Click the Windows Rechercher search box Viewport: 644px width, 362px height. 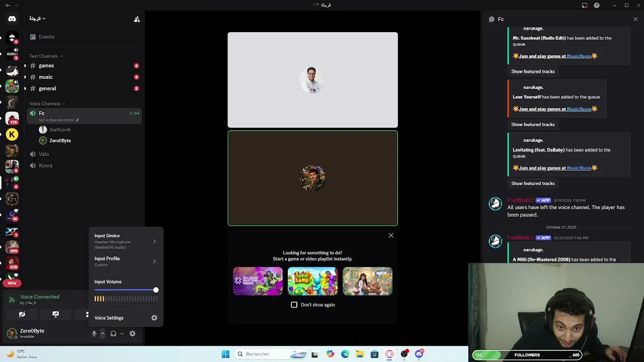pyautogui.click(x=272, y=354)
